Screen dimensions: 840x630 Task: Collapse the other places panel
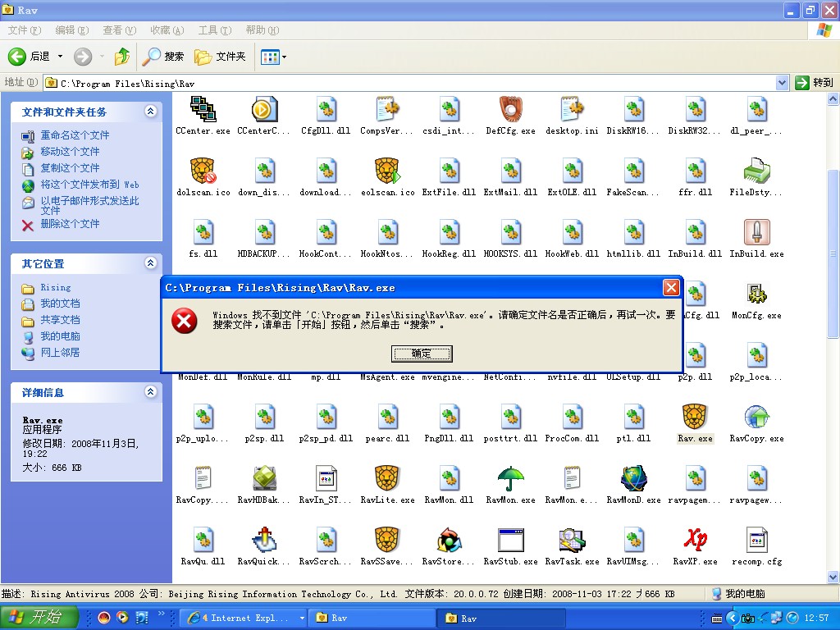[x=151, y=262]
